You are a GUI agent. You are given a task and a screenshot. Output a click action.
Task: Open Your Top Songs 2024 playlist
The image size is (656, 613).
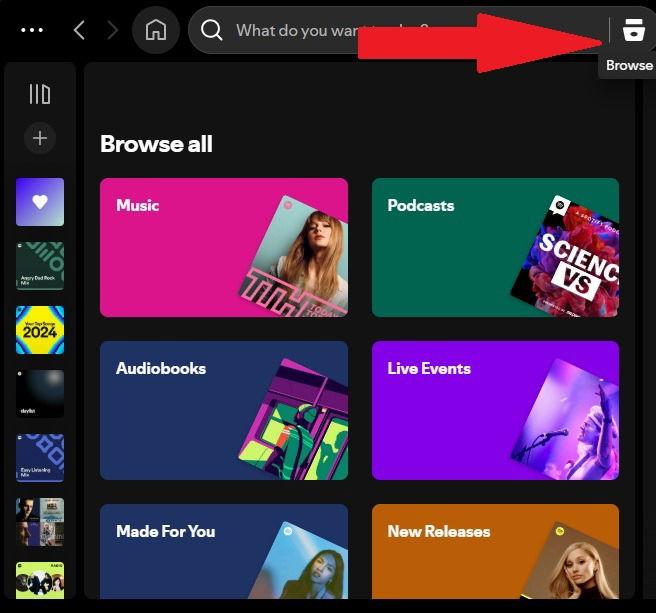pos(40,330)
